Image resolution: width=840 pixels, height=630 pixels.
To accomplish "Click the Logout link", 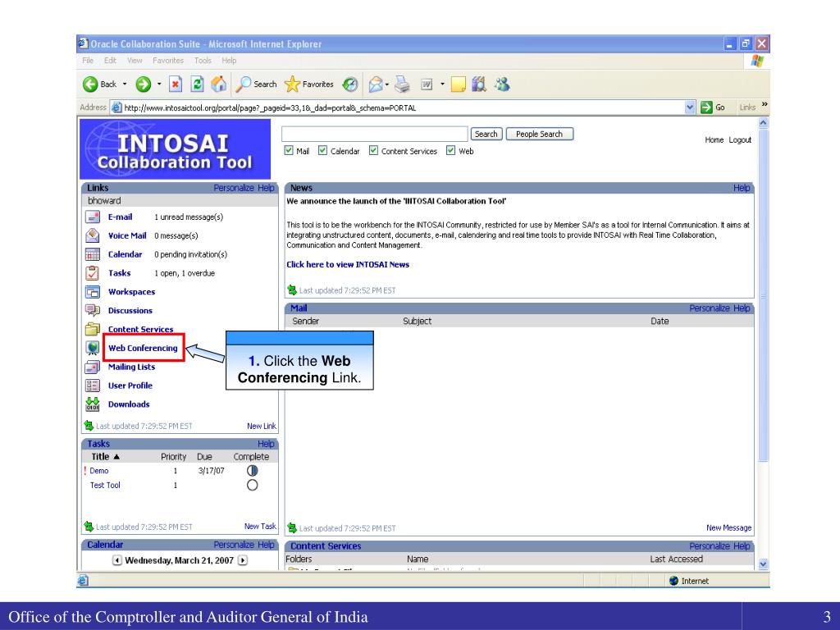I will 740,139.
